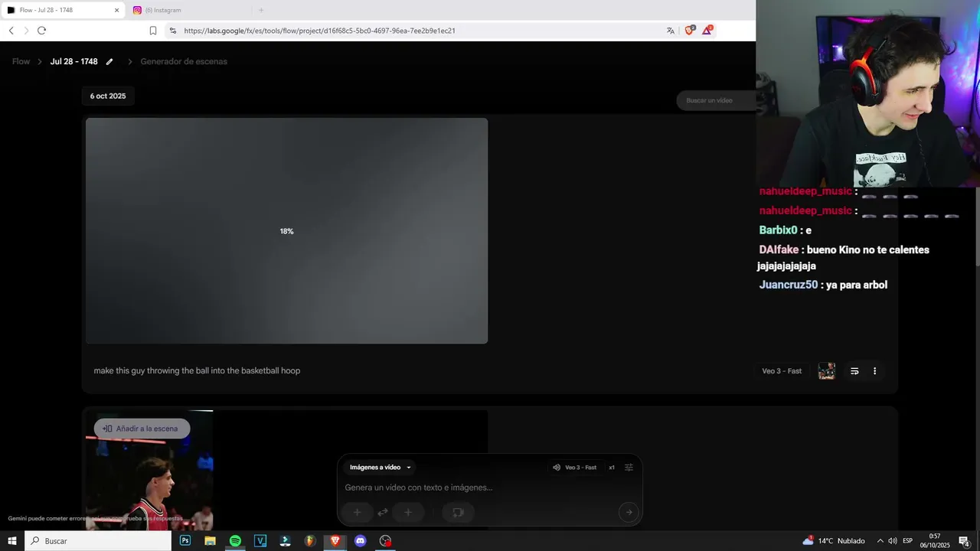
Task: Click chat username Barbix0
Action: coord(778,230)
